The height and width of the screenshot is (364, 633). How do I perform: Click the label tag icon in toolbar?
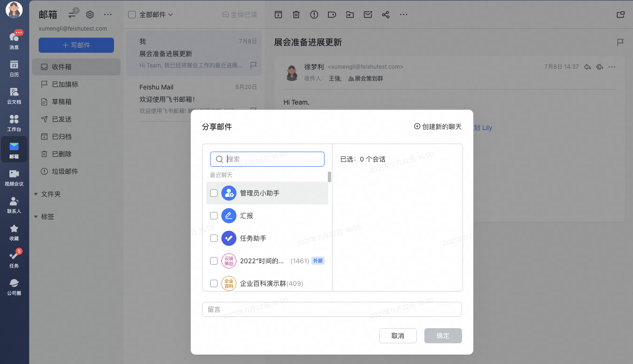332,15
